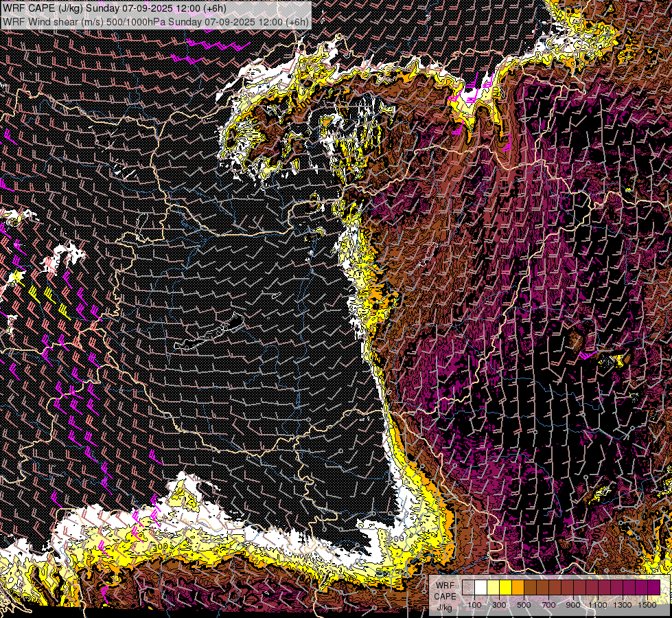Screen dimensions: 672x618
Task: Click the bright yellow CAPE legend swatch
Action: click(x=505, y=588)
